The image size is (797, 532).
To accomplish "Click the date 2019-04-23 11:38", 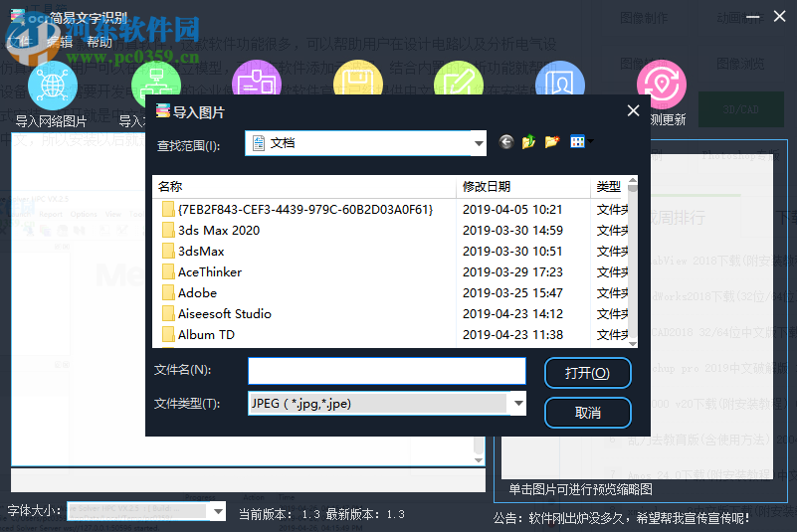I will coord(512,334).
